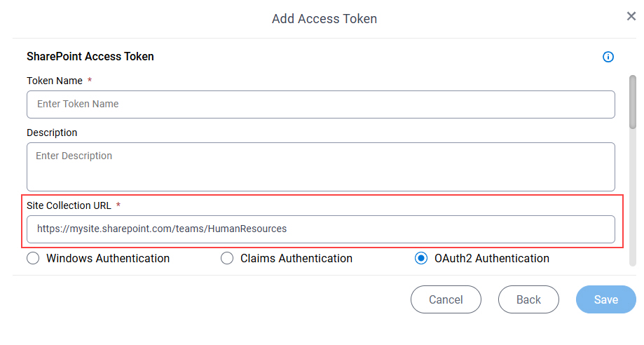Screen dimensions: 644x345
Task: Close the Add Access Token dialog
Action: coord(631,16)
